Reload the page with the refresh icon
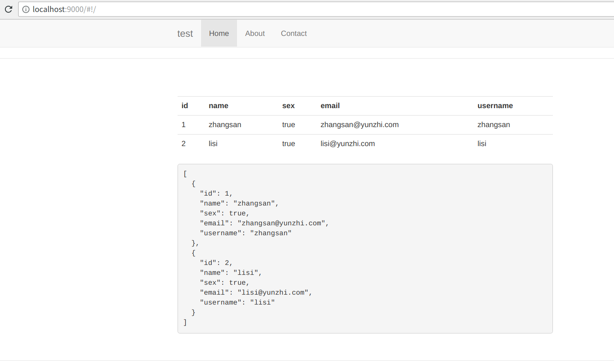The width and height of the screenshot is (614, 364). click(x=8, y=9)
